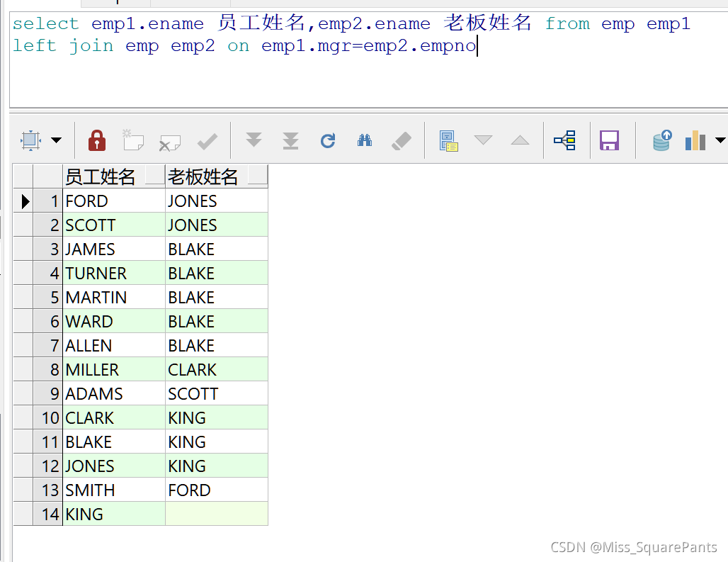This screenshot has height=562, width=728.
Task: Click the current row indicator arrow
Action: (x=24, y=201)
